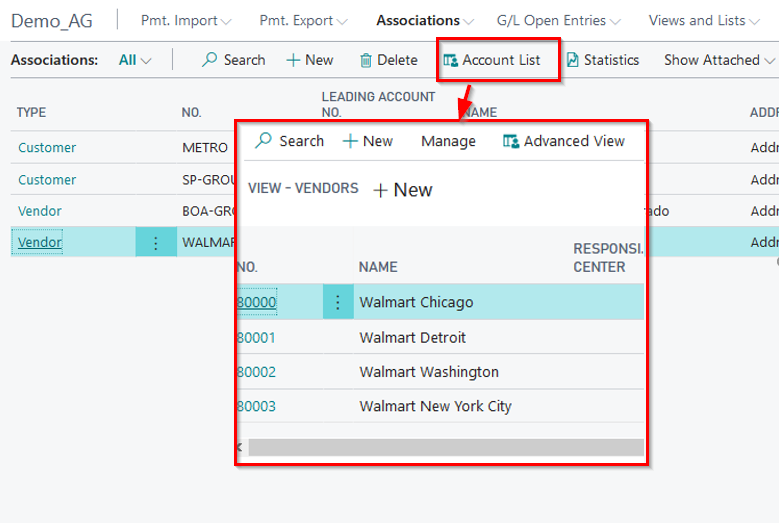
Task: Select the Walmart Washington name cell
Action: pyautogui.click(x=429, y=372)
